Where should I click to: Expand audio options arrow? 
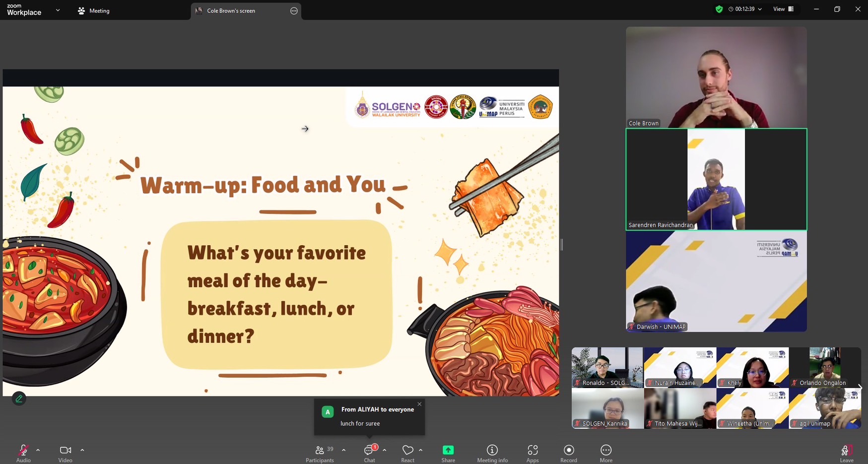[x=38, y=450]
